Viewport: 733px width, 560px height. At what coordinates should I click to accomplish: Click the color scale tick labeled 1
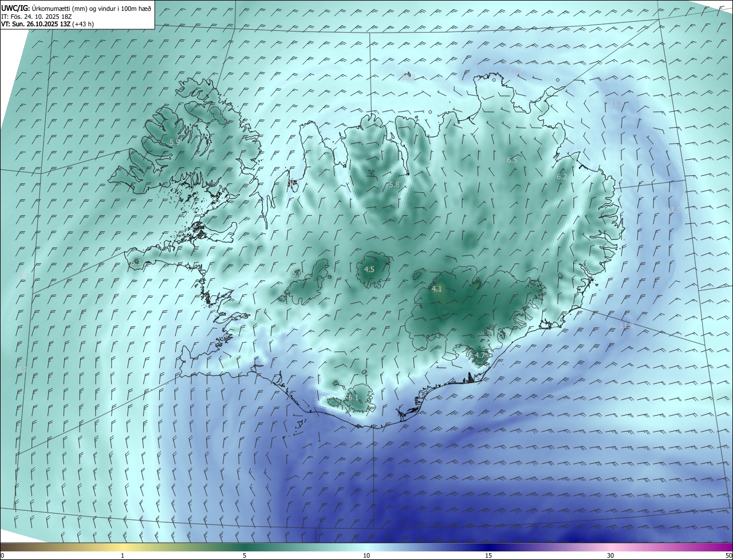123,555
